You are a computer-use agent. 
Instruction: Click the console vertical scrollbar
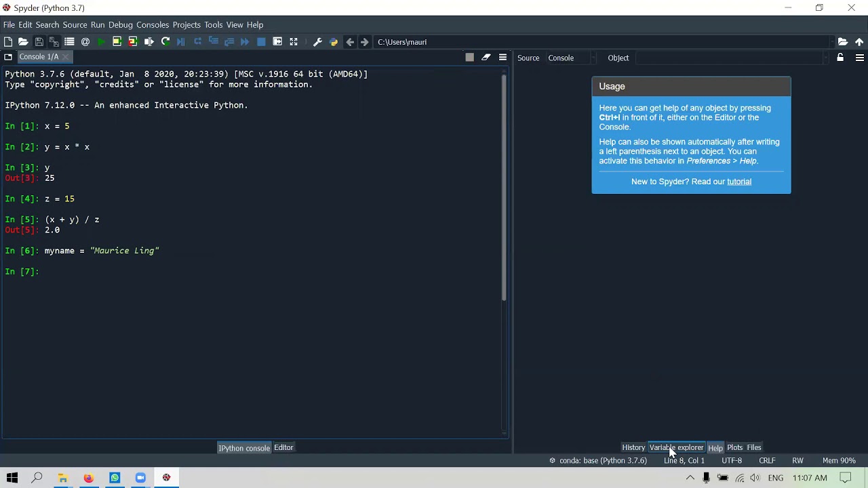pyautogui.click(x=504, y=187)
